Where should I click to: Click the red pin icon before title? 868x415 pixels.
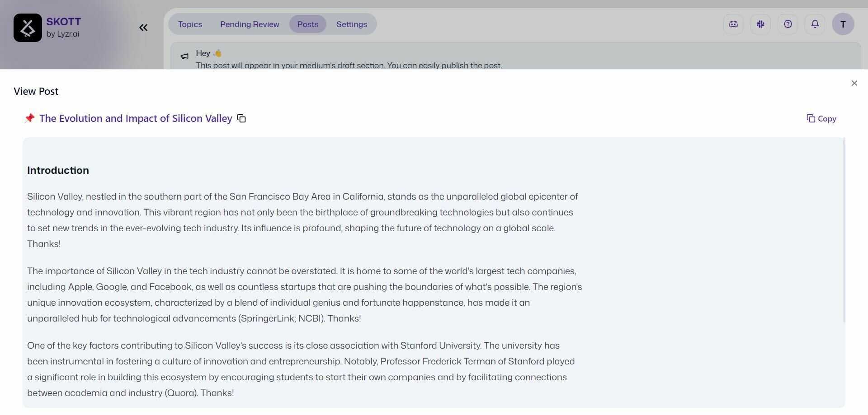(29, 118)
